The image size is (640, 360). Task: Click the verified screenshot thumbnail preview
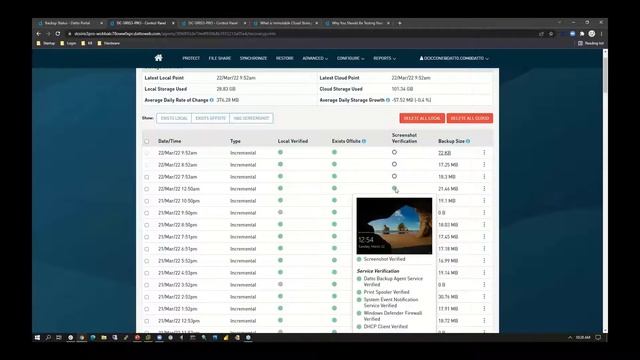(x=394, y=226)
